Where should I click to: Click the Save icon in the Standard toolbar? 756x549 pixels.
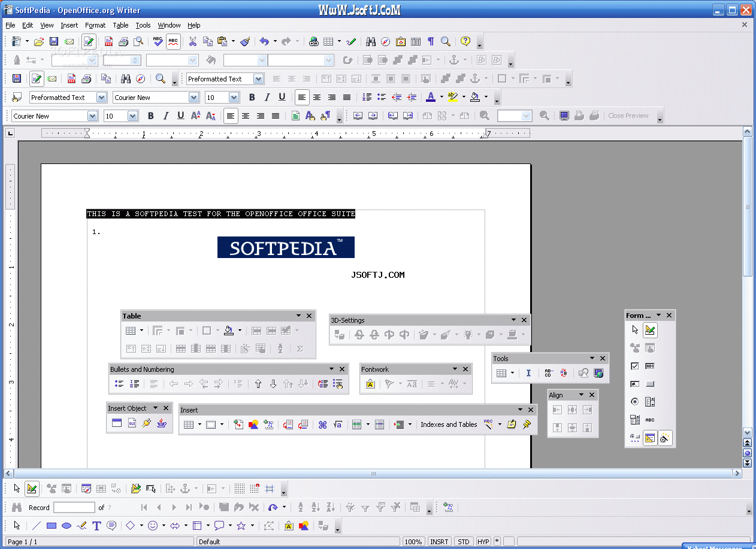[54, 42]
